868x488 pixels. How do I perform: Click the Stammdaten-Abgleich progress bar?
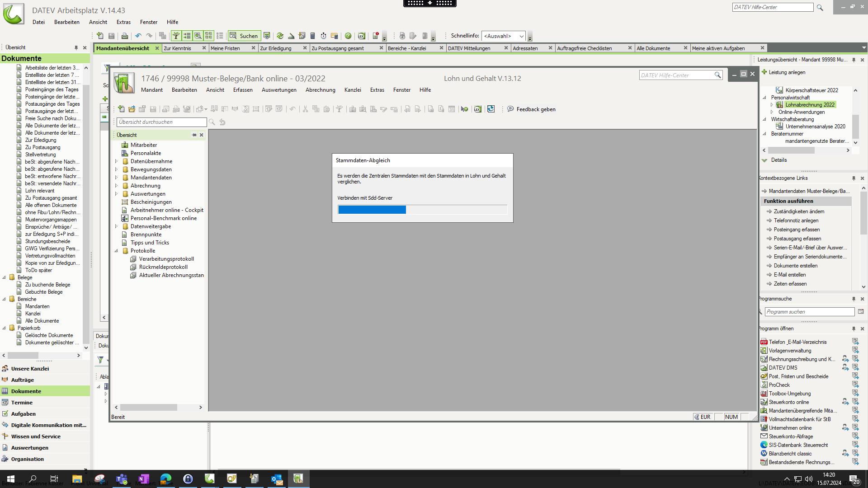click(422, 210)
